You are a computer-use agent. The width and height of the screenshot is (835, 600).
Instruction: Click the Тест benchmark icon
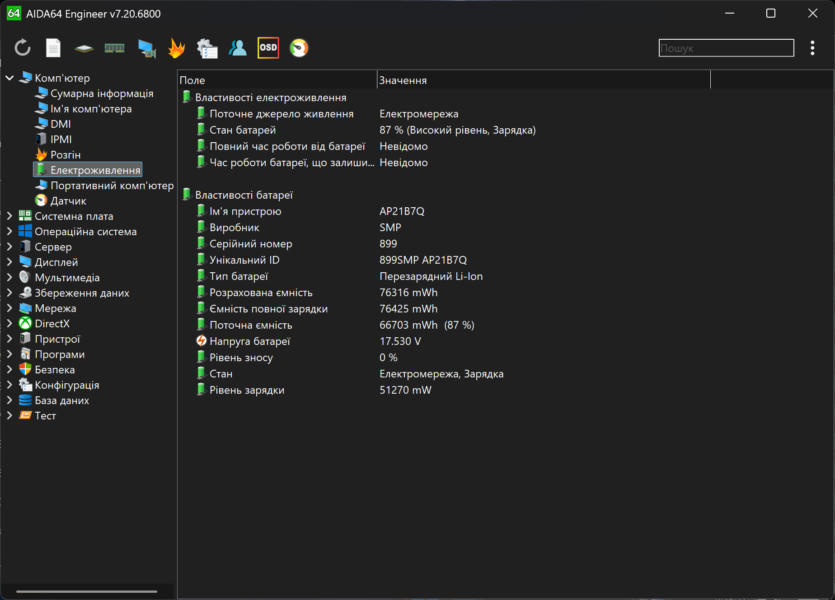tap(24, 416)
